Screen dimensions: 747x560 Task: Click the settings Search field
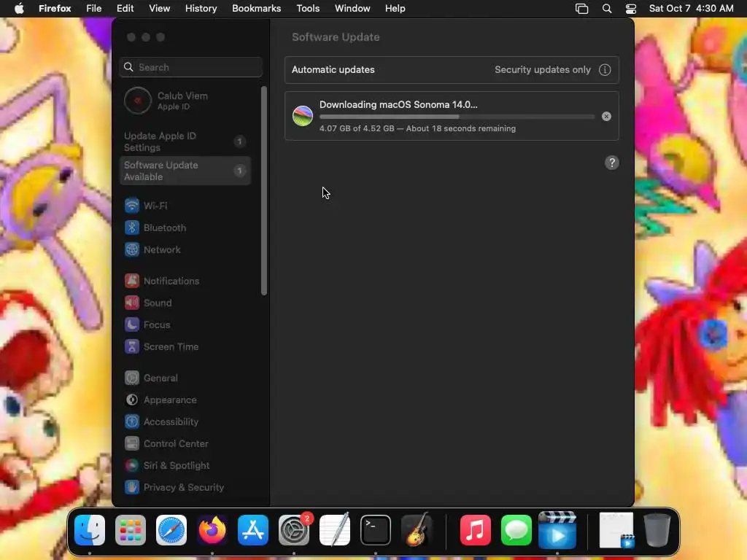(x=190, y=67)
